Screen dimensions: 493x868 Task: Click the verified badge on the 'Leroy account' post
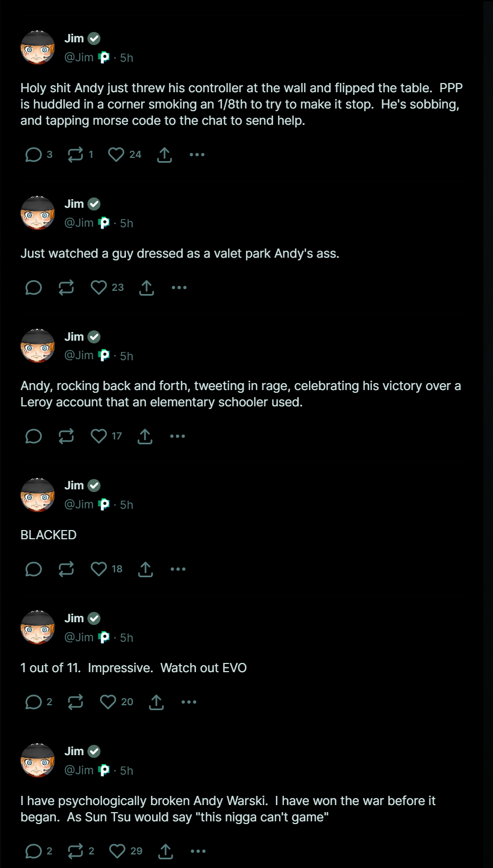pyautogui.click(x=94, y=337)
